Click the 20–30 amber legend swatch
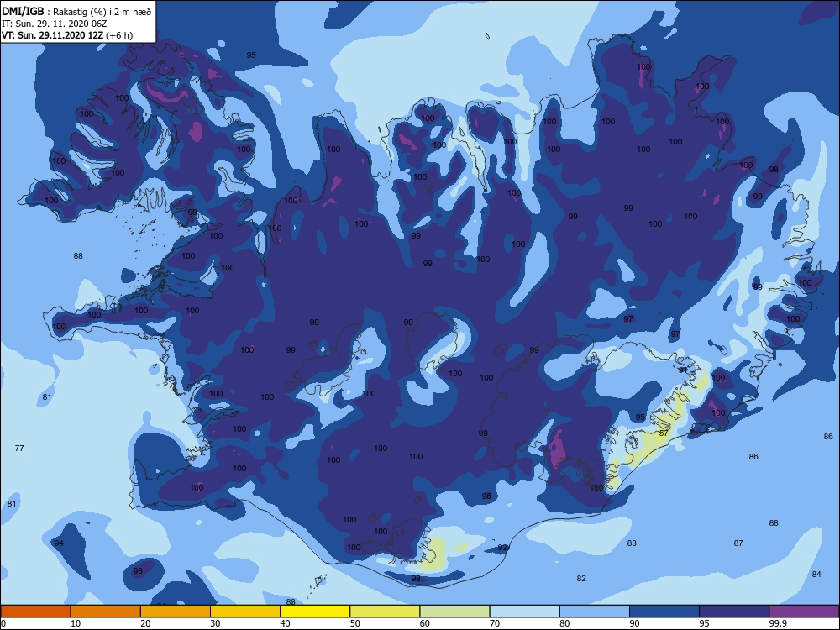This screenshot has height=630, width=840. click(x=176, y=612)
